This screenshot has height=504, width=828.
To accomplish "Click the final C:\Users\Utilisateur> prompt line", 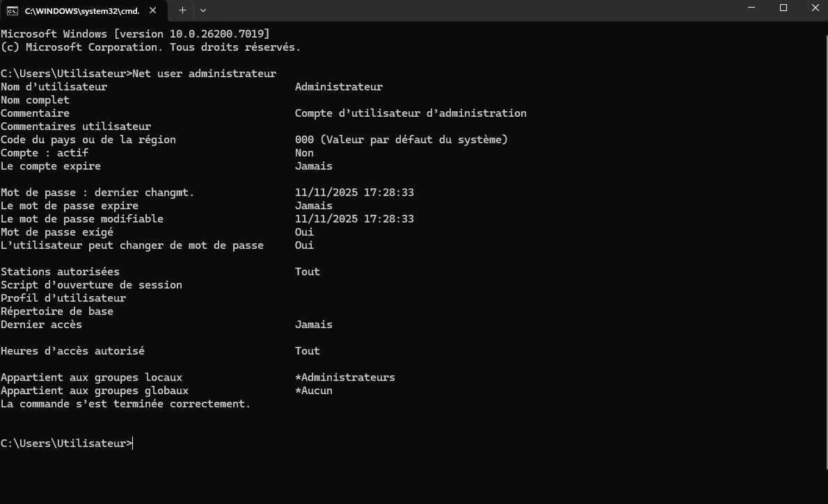I will click(x=67, y=444).
